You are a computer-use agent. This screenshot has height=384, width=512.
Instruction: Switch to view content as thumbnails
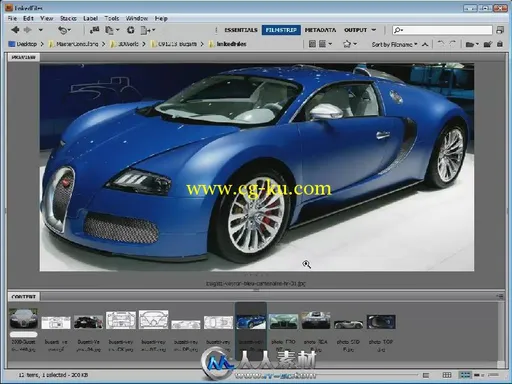465,375
